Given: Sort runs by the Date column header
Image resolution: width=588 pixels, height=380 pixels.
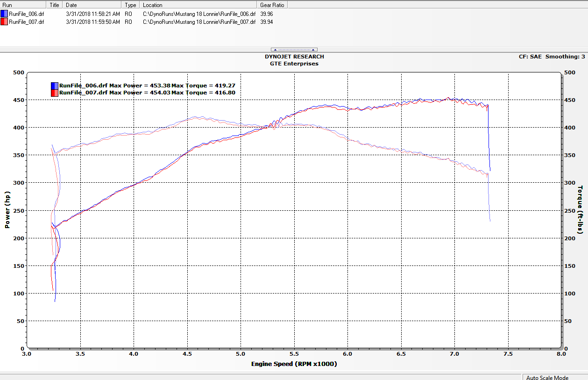Looking at the screenshot, I should tap(92, 5).
